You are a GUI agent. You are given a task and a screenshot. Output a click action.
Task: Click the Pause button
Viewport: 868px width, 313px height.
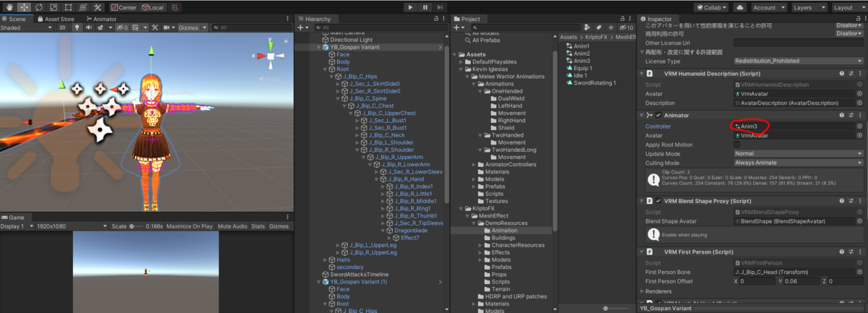[x=426, y=7]
